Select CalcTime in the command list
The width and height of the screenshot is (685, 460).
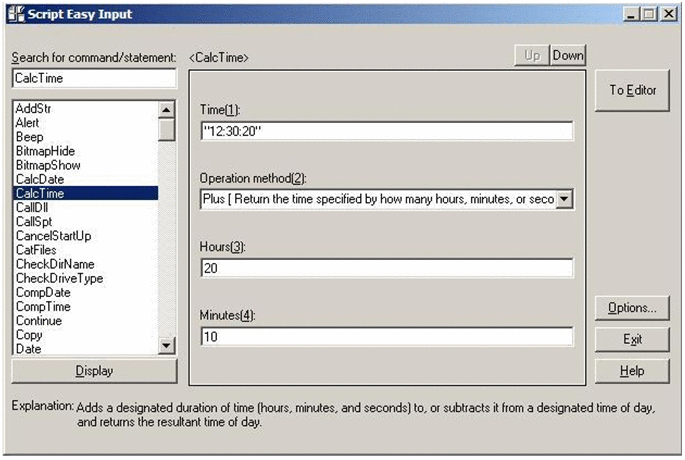tap(86, 193)
